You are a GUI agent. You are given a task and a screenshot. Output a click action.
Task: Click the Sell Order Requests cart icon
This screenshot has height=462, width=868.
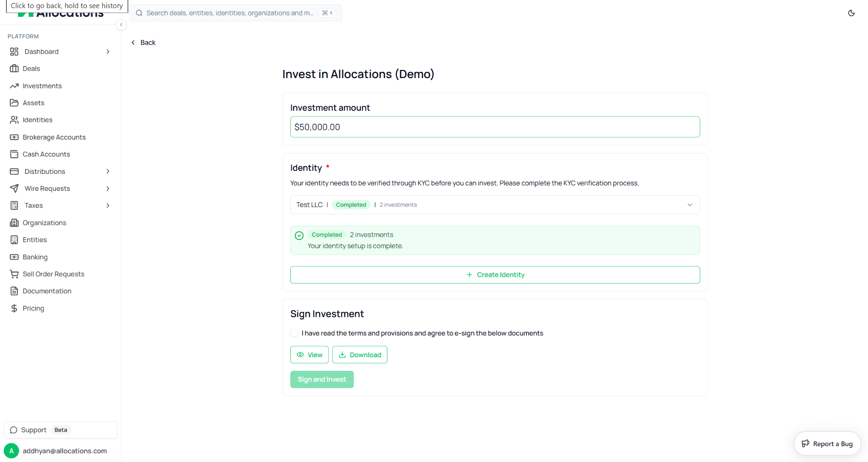[x=14, y=274]
